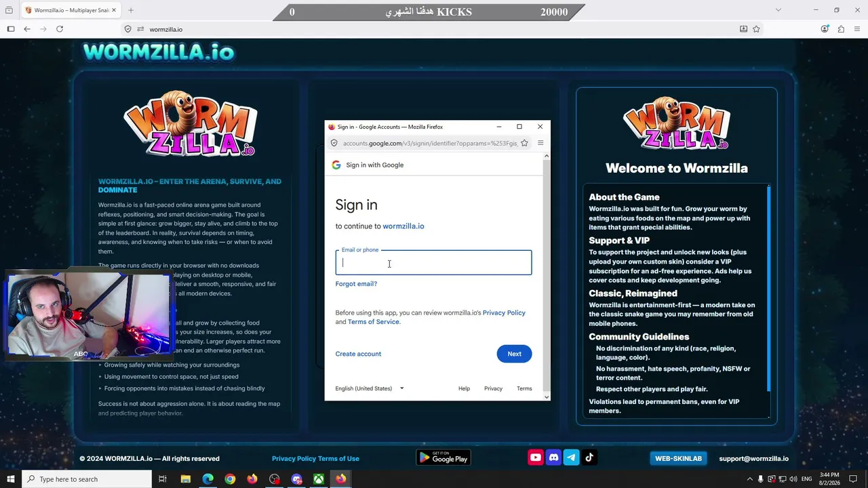Open Firefox View icon in tab strip
Viewport: 868px width, 488px height.
click(x=9, y=10)
